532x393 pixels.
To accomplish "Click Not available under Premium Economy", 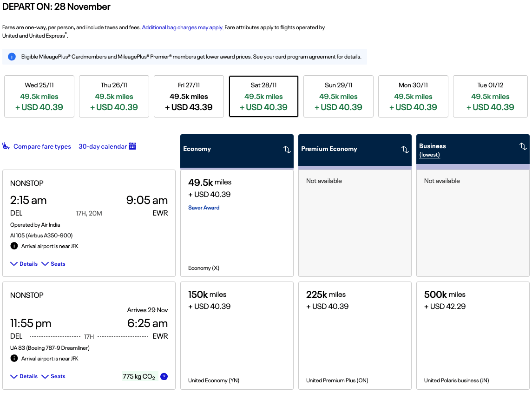I will [324, 181].
